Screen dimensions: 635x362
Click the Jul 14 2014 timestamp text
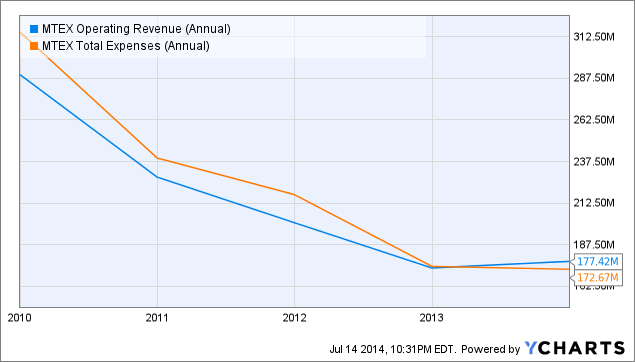click(x=393, y=349)
